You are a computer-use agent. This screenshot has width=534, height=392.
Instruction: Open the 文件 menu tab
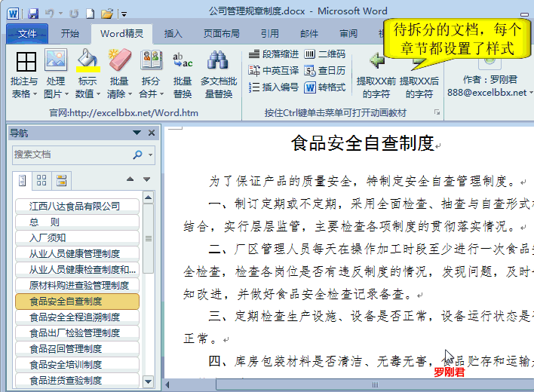[27, 33]
